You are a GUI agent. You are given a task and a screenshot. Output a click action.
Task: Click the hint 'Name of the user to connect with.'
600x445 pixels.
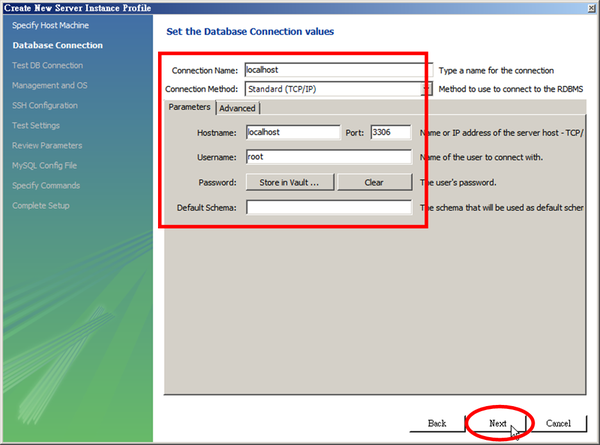click(481, 157)
